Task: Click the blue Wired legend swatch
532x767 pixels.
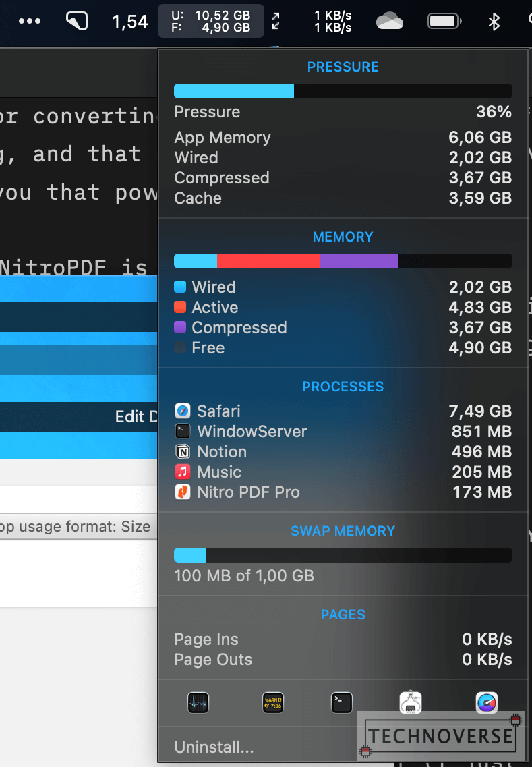Action: 180,287
